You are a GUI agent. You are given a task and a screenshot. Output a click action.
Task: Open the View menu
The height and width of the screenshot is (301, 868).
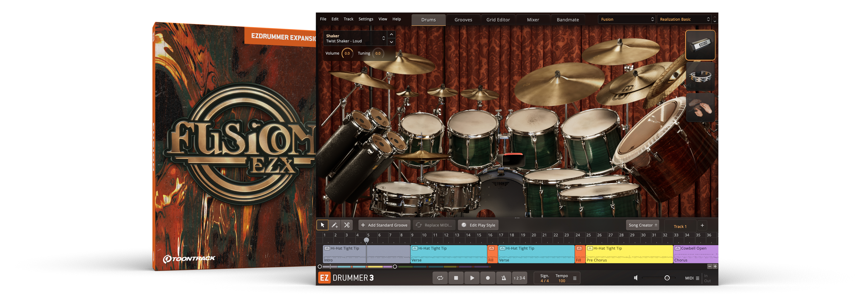(383, 19)
